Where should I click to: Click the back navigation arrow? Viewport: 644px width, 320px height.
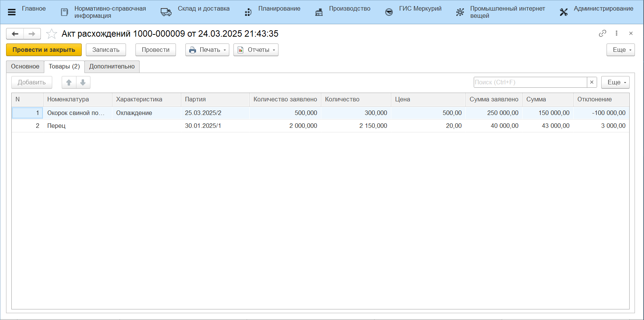(x=15, y=34)
